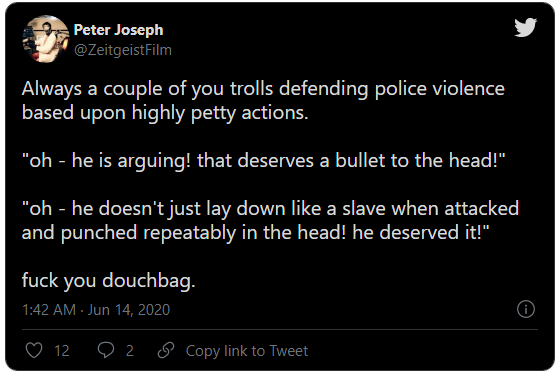Open the Peter Joseph display name
The width and height of the screenshot is (559, 376).
[118, 30]
